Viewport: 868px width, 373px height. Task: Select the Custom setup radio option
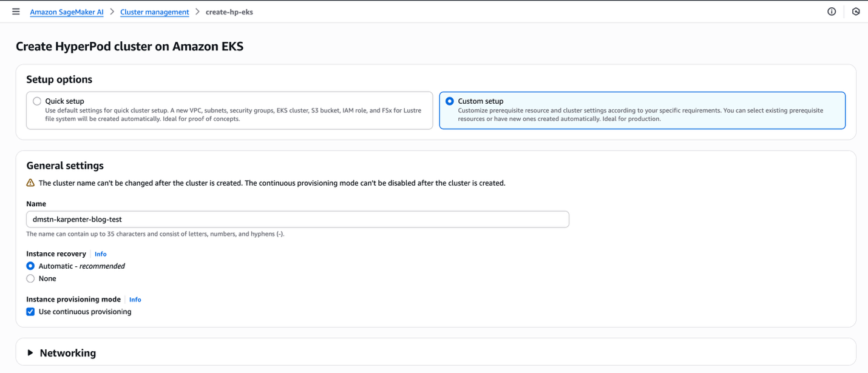450,101
